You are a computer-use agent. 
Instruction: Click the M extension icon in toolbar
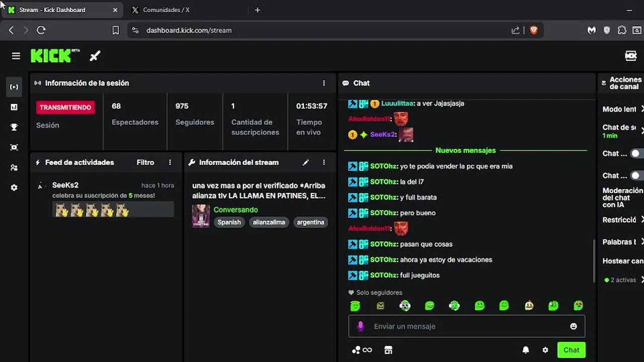(x=592, y=30)
